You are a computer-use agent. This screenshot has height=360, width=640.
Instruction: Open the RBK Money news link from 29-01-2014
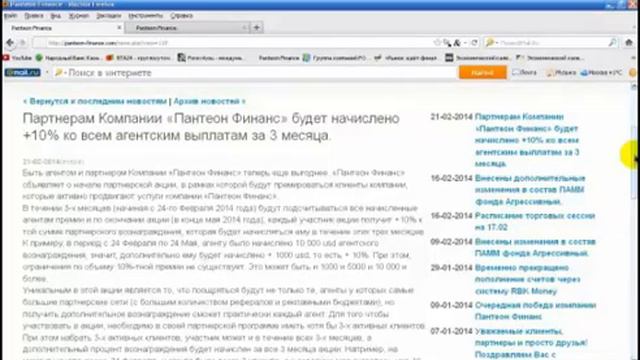tap(527, 279)
